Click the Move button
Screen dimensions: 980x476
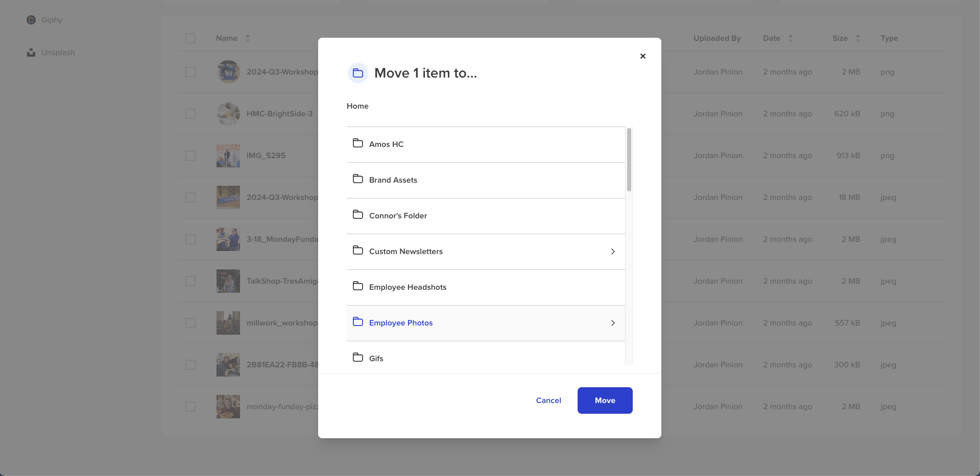[x=605, y=400]
